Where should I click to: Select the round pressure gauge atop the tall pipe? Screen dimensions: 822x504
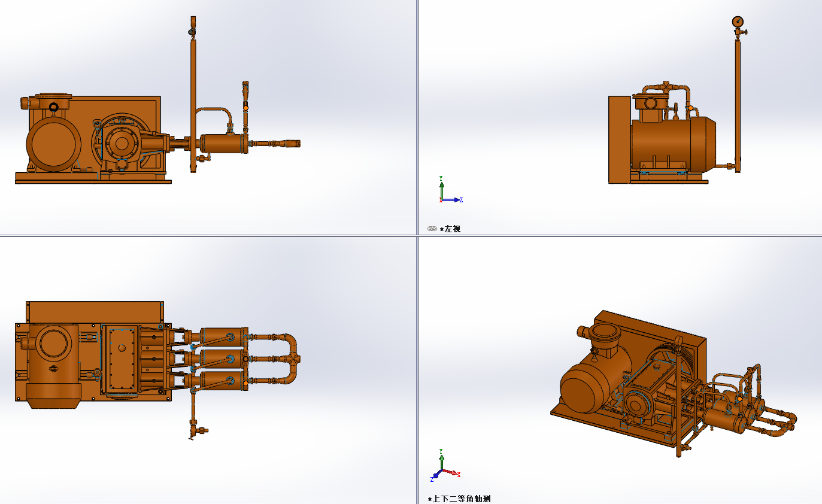(x=738, y=21)
